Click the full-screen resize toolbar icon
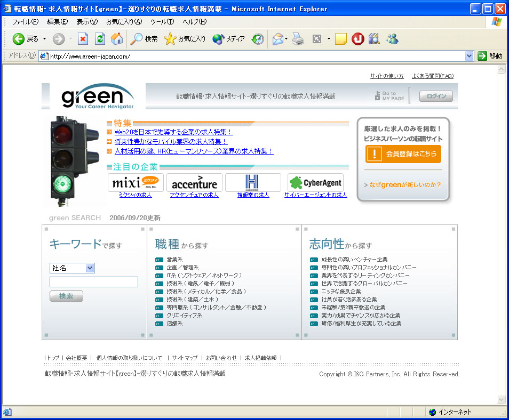The image size is (509, 420). point(317,39)
